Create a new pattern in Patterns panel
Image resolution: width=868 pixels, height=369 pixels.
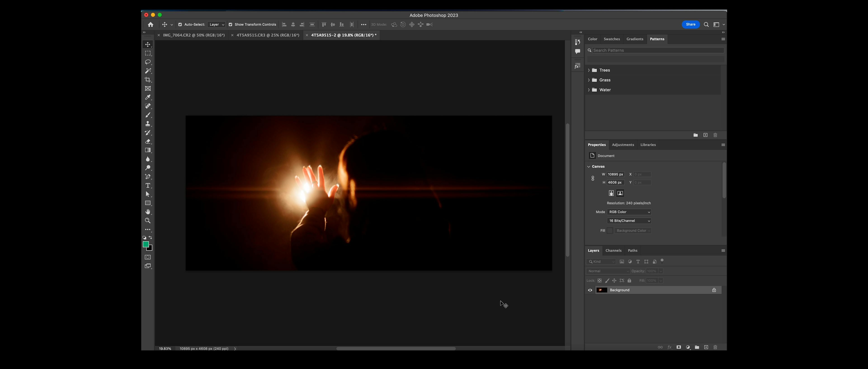pos(705,135)
